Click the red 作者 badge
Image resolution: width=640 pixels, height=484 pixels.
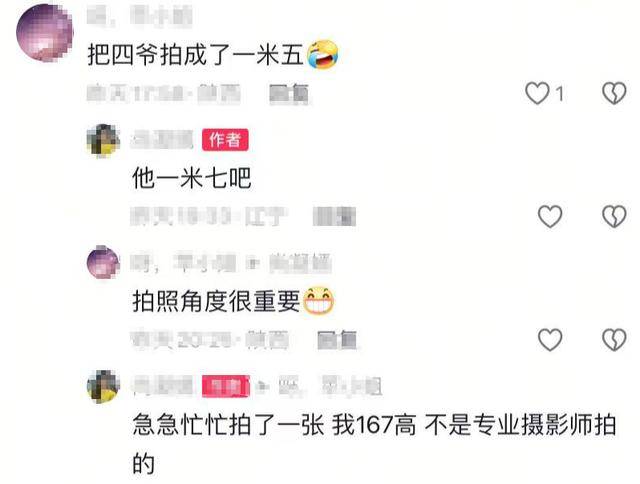pyautogui.click(x=225, y=140)
